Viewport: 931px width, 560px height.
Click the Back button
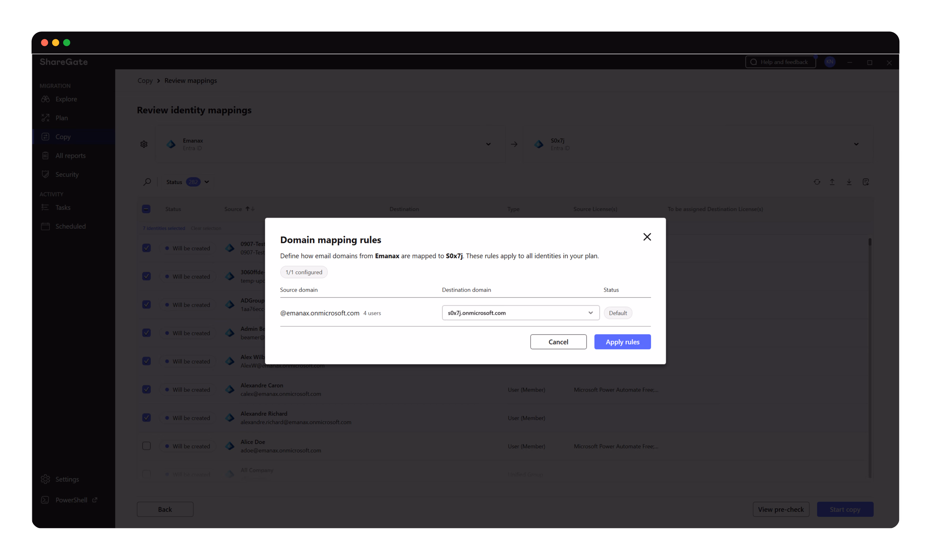coord(165,510)
